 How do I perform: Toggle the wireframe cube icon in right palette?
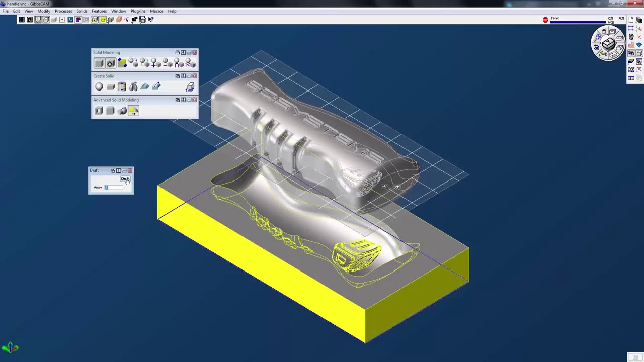tap(639, 53)
